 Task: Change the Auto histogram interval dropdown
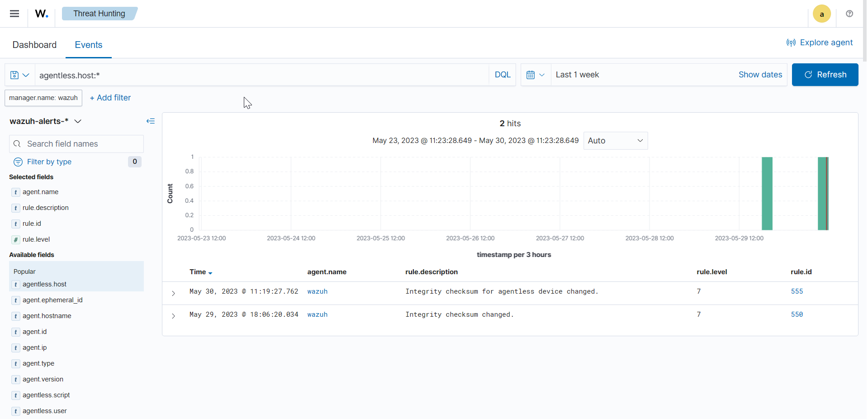(x=616, y=141)
